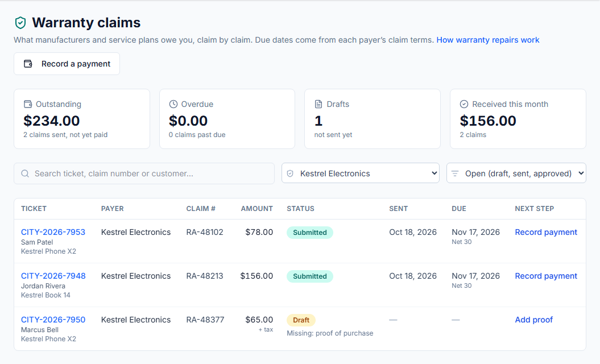Record payment for claim RA-48213
The height and width of the screenshot is (364, 600).
point(546,276)
